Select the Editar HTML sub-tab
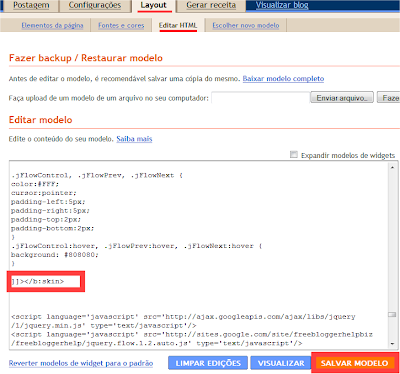Image resolution: width=400 pixels, height=374 pixels. [178, 25]
